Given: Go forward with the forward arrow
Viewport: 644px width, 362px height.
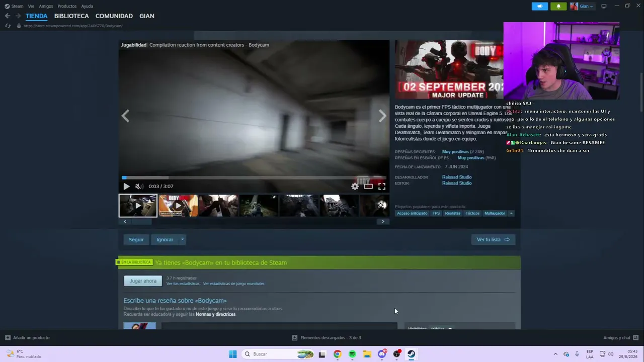Looking at the screenshot, I should point(18,16).
